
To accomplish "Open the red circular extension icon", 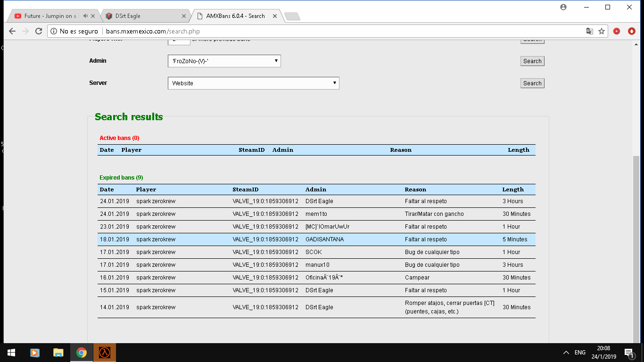I will click(x=617, y=31).
